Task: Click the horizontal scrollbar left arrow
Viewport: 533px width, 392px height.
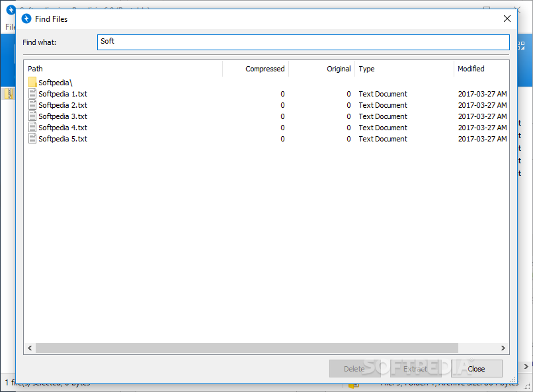Action: [30, 348]
